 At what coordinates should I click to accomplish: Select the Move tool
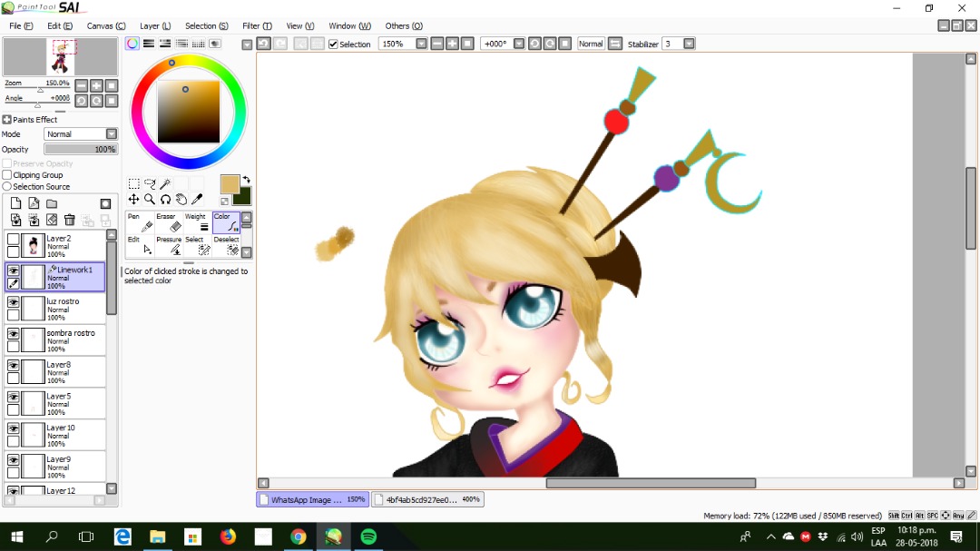(x=133, y=199)
